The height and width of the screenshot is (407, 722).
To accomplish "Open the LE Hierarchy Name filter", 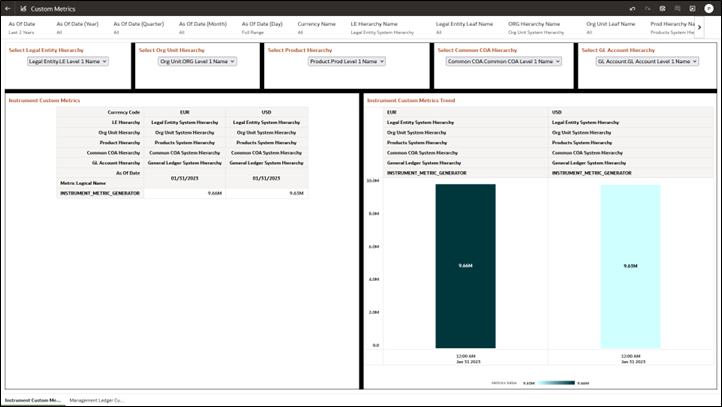I will [x=382, y=28].
